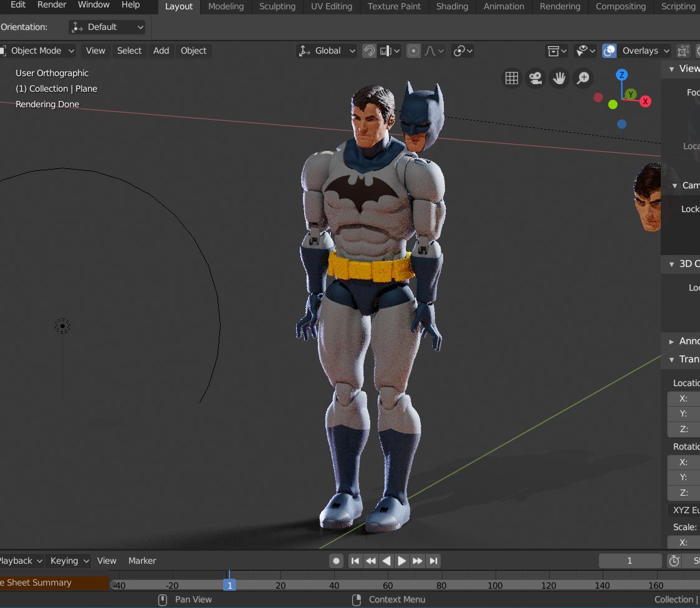Toggle snapping magnet icon
700x608 pixels.
(369, 51)
